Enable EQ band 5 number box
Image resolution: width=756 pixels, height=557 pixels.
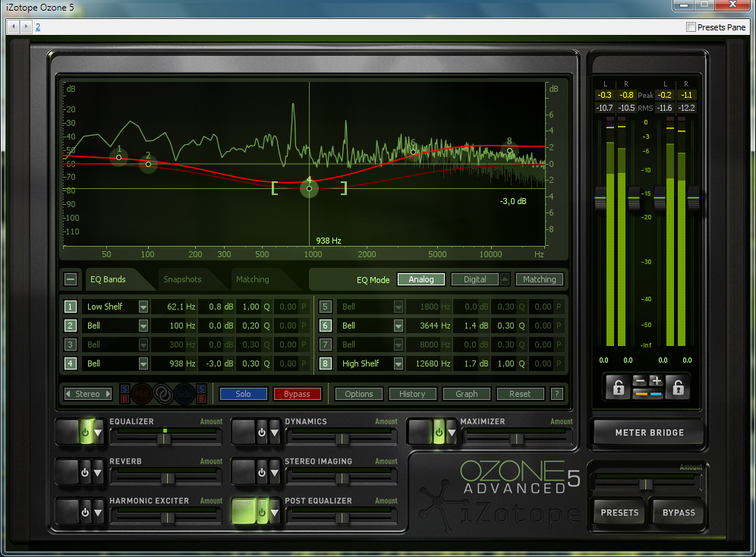[x=326, y=307]
